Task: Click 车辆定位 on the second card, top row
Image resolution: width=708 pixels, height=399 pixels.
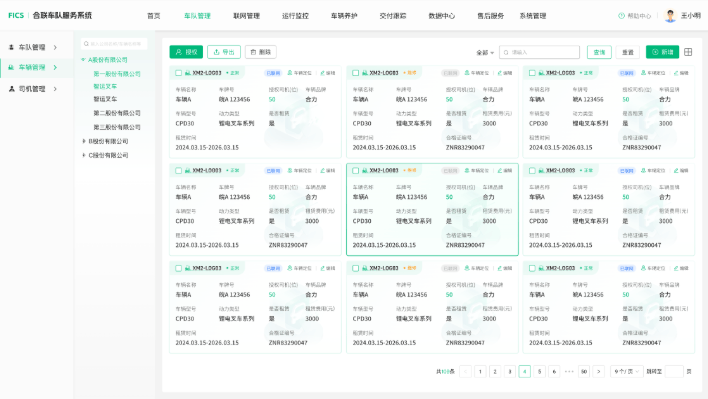Action: click(477, 73)
